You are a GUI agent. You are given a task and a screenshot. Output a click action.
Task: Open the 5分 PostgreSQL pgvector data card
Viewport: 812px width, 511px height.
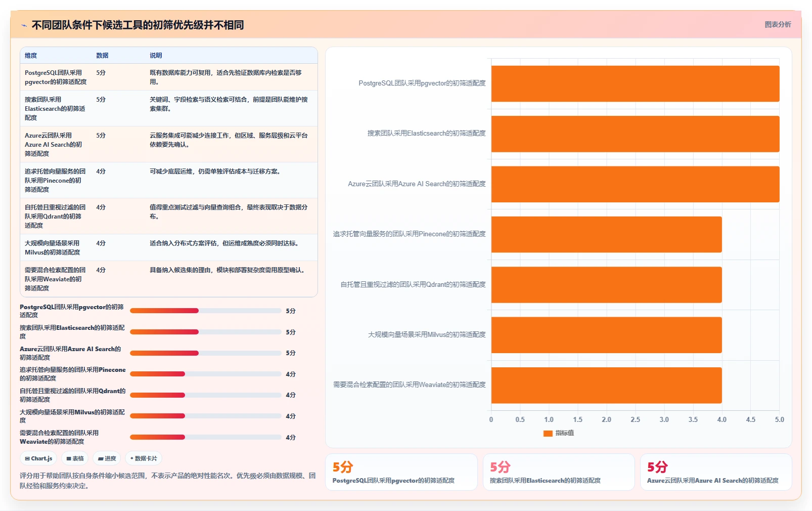(x=401, y=472)
